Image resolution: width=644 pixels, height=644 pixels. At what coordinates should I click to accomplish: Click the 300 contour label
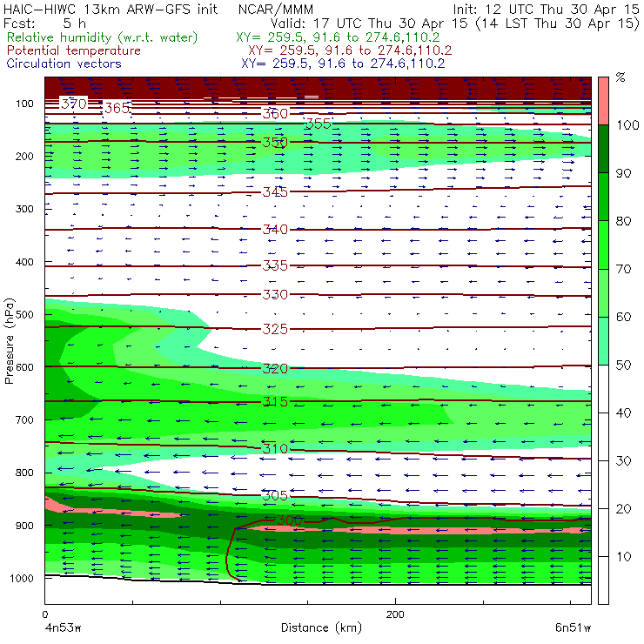point(290,520)
